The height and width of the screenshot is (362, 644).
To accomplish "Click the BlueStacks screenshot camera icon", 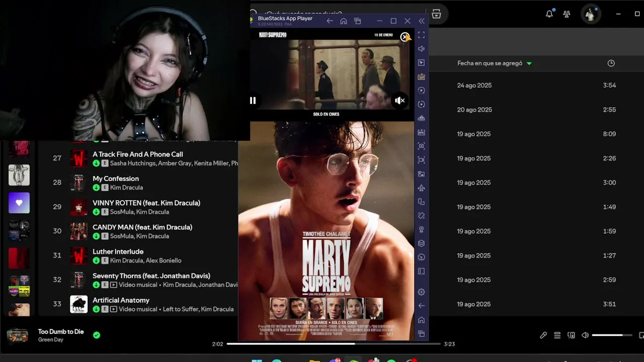I will 422,146.
